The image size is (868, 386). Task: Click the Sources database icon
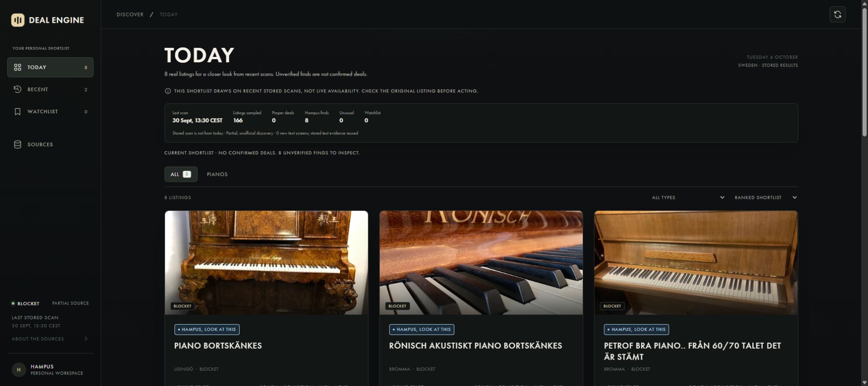[x=18, y=144]
